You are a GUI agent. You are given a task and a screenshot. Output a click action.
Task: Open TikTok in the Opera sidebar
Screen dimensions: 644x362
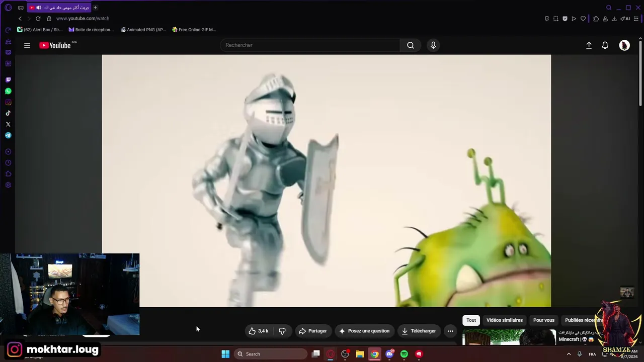point(8,113)
